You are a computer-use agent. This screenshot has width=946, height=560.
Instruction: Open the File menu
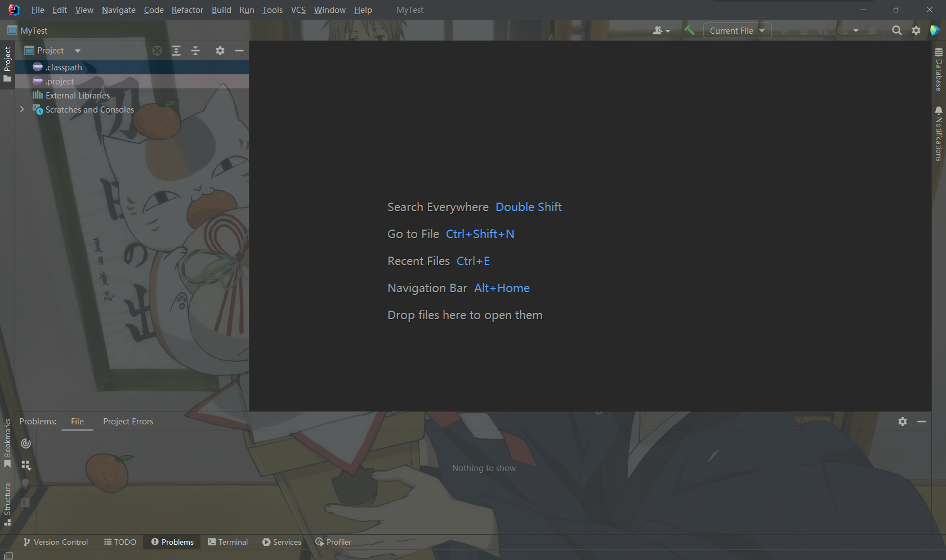[38, 10]
